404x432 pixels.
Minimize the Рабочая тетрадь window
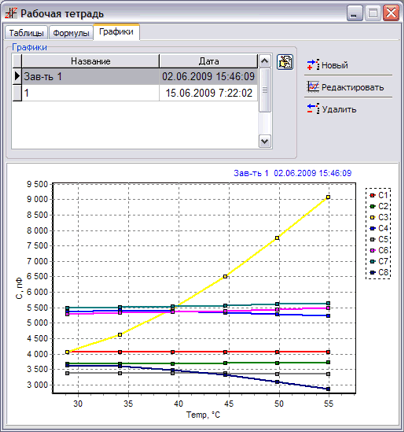(x=355, y=13)
